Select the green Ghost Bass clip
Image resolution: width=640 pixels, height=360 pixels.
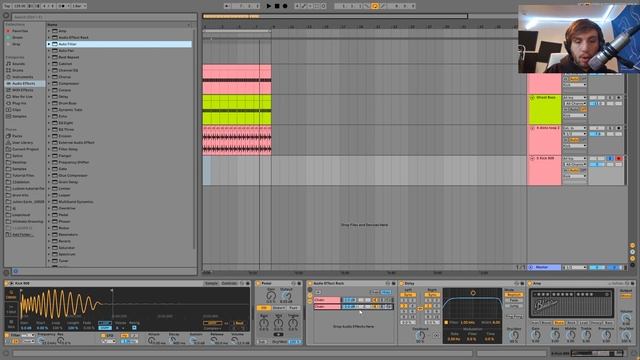(237, 109)
